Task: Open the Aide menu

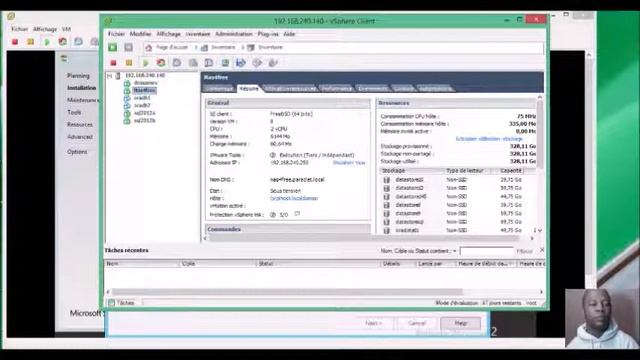Action: point(289,34)
